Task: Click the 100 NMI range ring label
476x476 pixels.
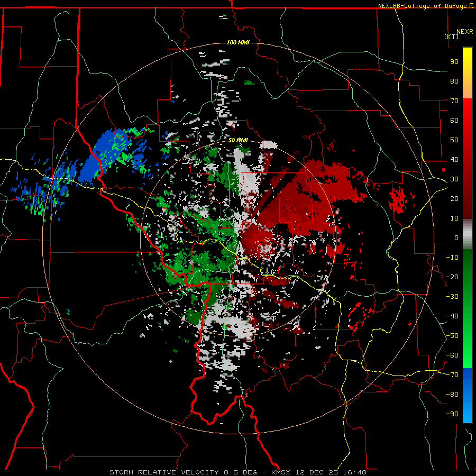Action: click(x=238, y=42)
